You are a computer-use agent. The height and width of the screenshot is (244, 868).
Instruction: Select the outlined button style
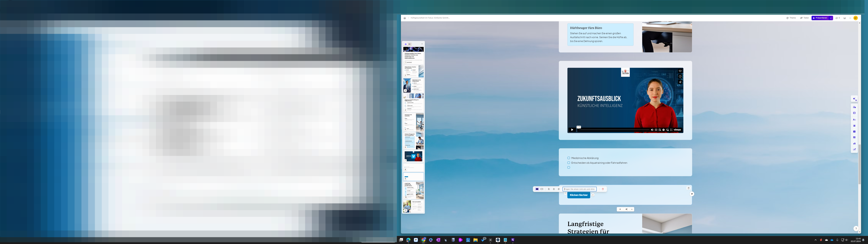(x=542, y=189)
